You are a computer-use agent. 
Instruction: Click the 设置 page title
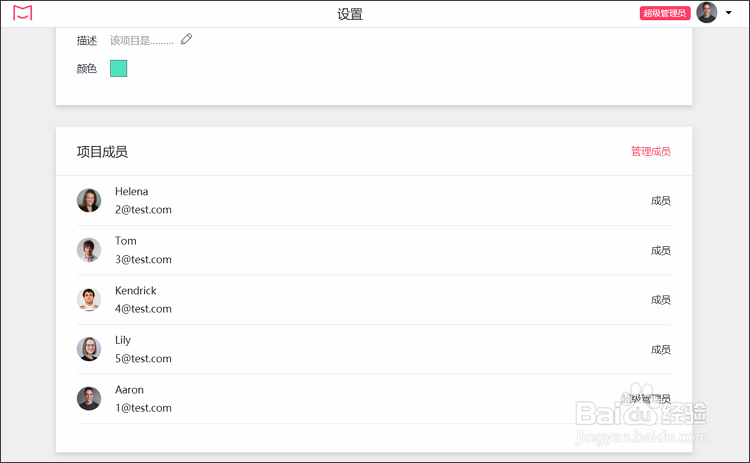(350, 14)
